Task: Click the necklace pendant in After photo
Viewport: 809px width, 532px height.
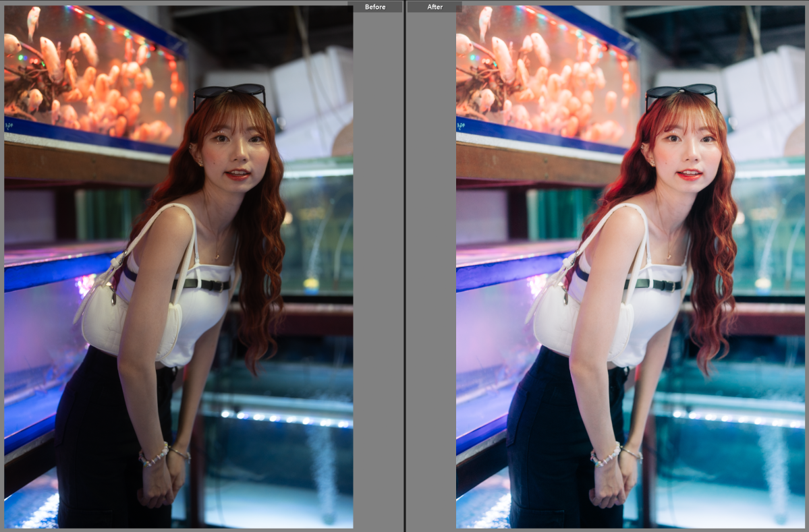Action: [669, 256]
